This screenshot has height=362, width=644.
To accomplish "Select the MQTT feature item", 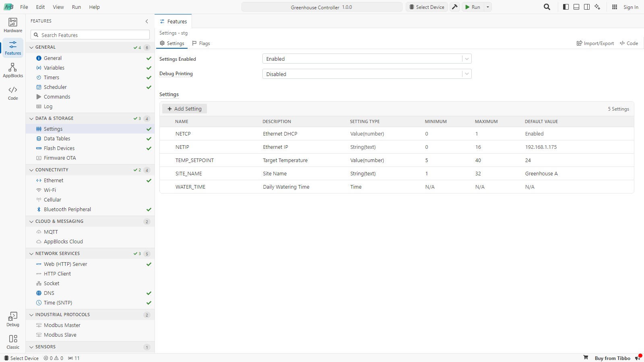I will click(x=90, y=232).
